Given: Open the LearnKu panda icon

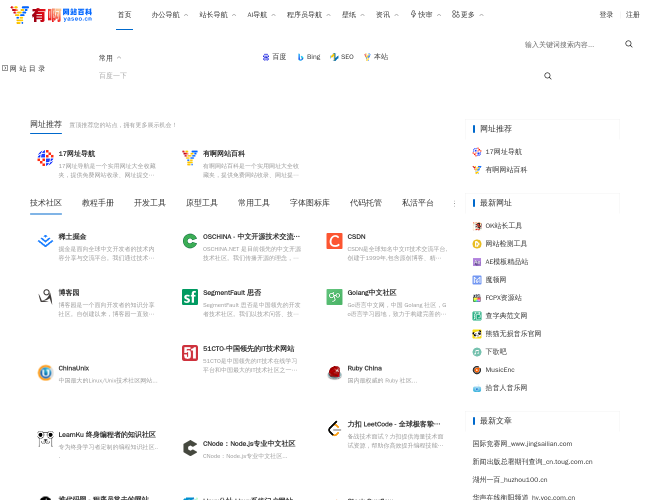Looking at the screenshot, I should pos(45,439).
